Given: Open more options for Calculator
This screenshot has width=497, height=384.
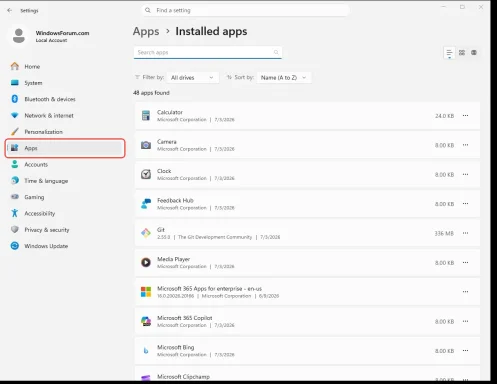Looking at the screenshot, I should (466, 116).
